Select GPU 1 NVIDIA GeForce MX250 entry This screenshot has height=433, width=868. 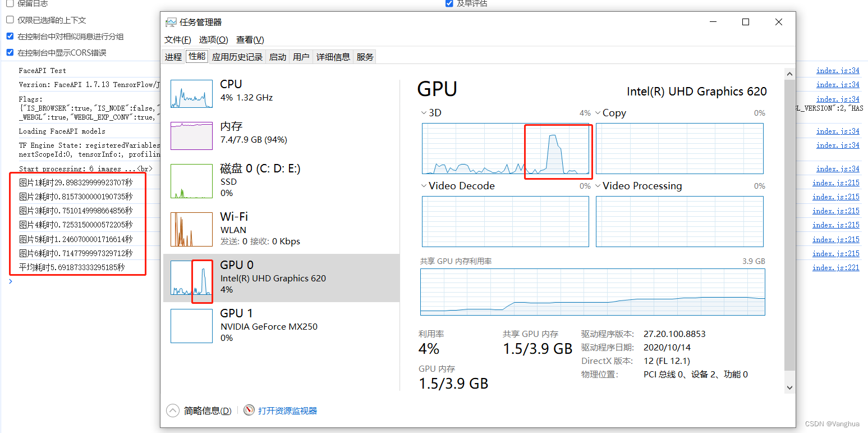click(281, 326)
